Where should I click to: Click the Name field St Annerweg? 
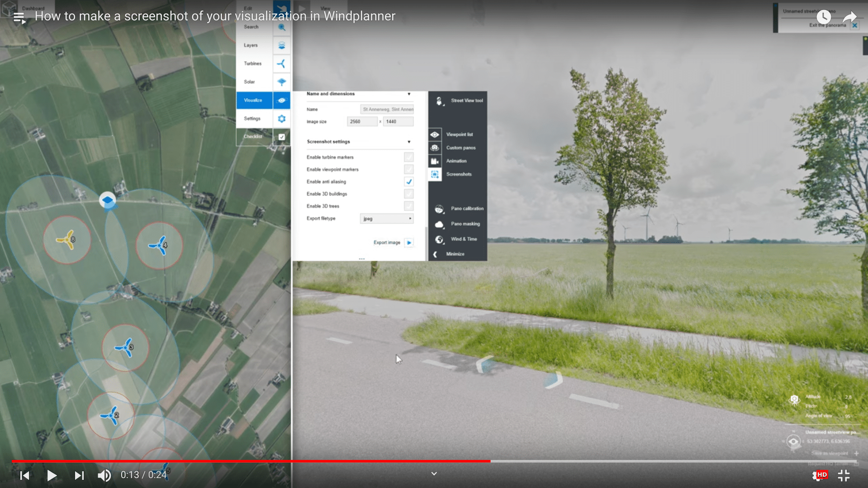pos(387,110)
